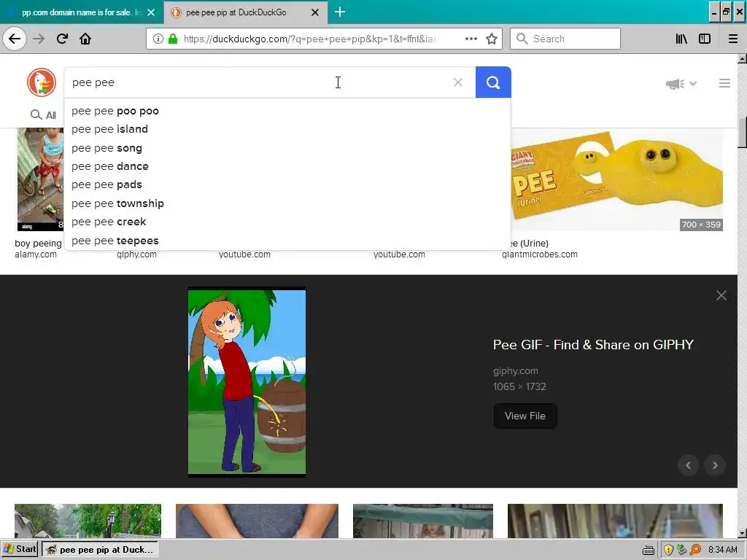747x560 pixels.
Task: Select suggestion 'pee pee dance'
Action: tap(287, 166)
